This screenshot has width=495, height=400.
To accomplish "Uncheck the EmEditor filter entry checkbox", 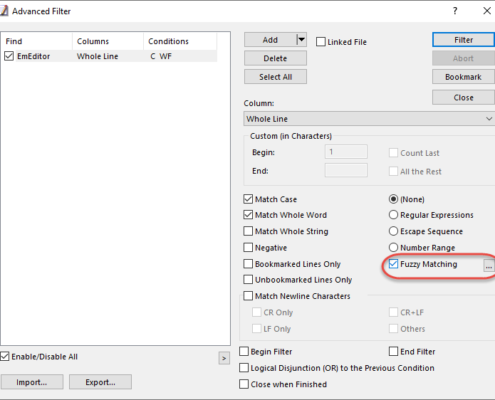I will pos(9,56).
